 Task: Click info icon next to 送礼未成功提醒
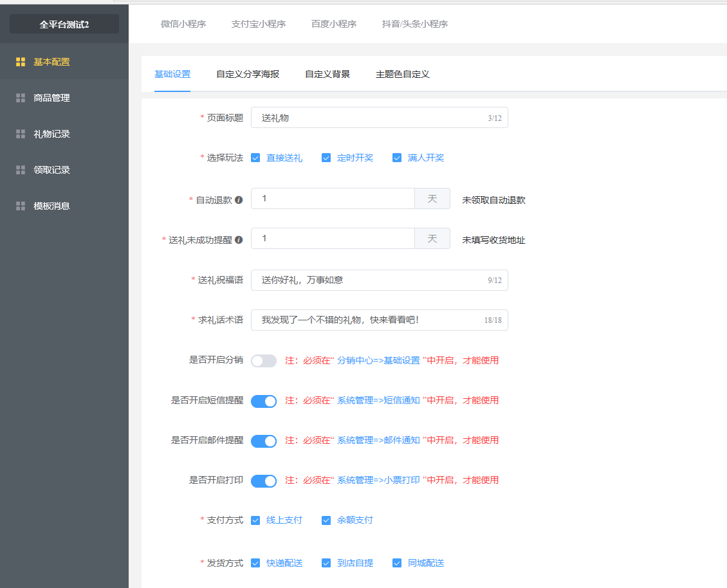coord(239,240)
